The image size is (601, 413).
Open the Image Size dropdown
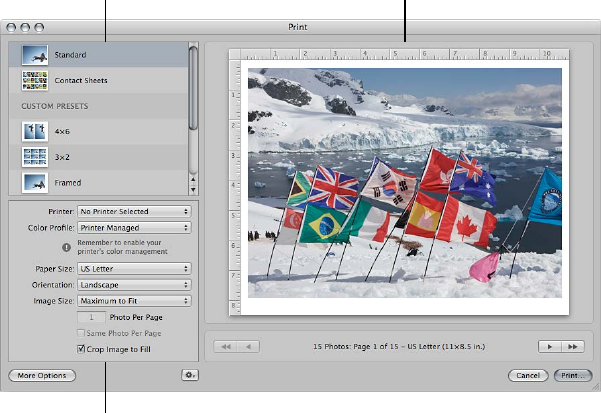pos(134,301)
